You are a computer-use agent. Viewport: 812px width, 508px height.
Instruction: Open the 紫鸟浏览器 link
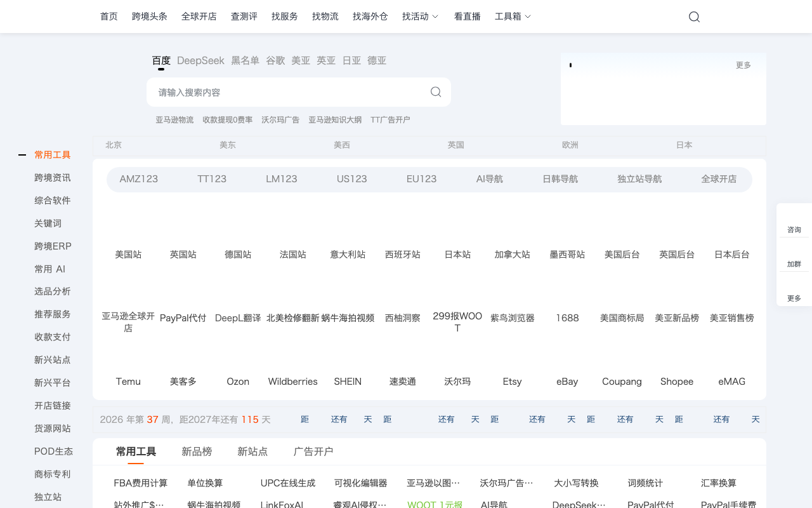point(513,318)
